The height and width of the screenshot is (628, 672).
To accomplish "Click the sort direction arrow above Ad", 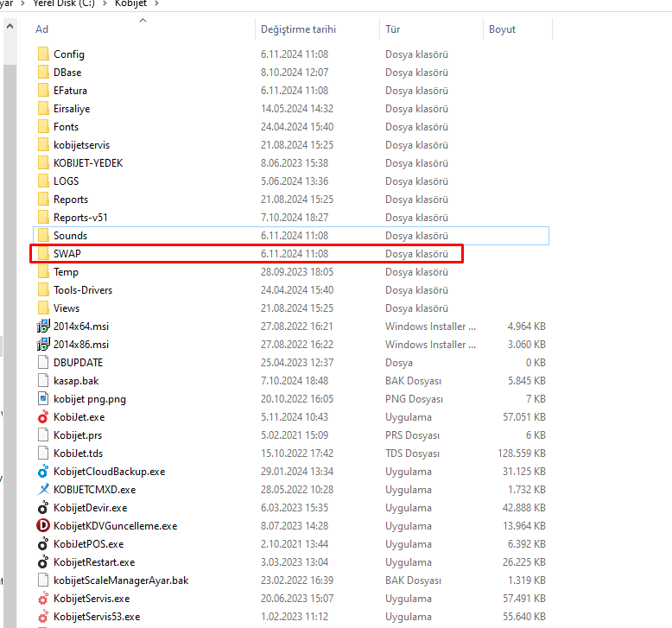I will point(143,20).
